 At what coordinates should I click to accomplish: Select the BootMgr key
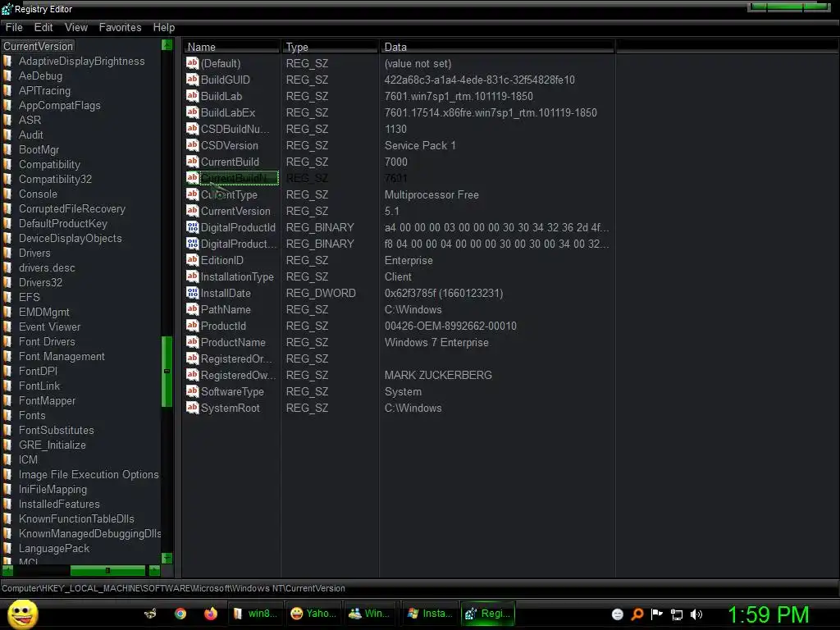[x=39, y=149]
